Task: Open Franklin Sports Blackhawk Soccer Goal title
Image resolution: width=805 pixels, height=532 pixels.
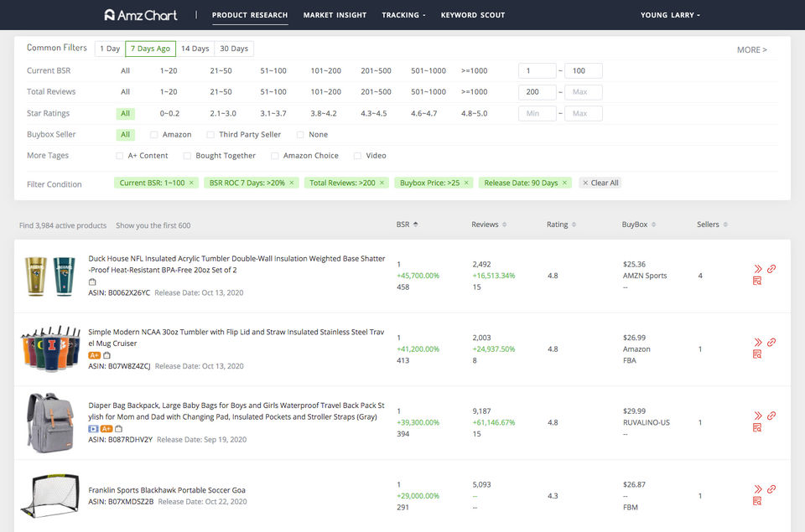Action: 167,490
